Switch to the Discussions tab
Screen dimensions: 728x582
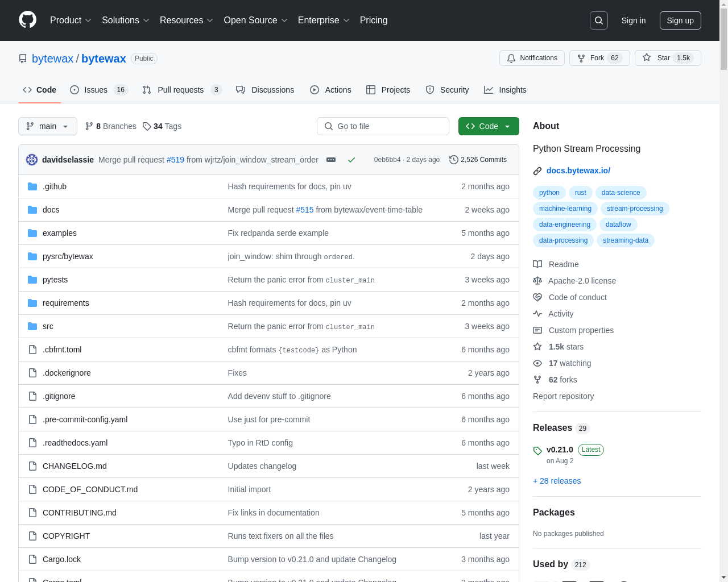265,90
